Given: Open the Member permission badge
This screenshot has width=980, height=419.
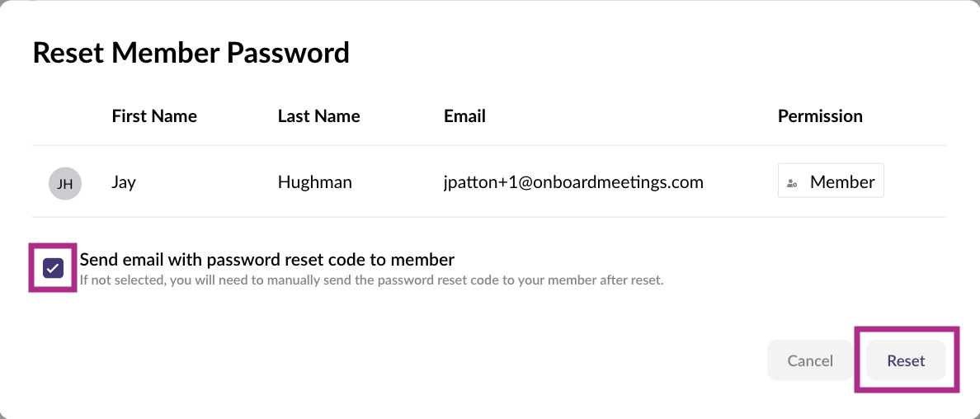Looking at the screenshot, I should pyautogui.click(x=831, y=182).
